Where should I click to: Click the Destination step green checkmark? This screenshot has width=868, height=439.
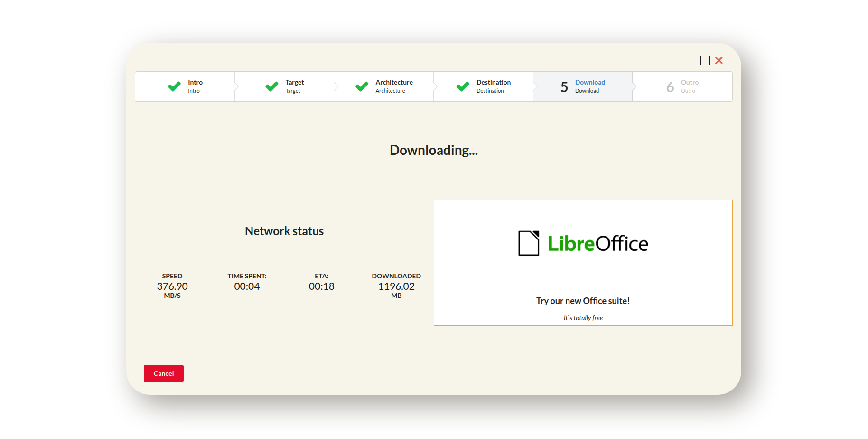click(463, 86)
